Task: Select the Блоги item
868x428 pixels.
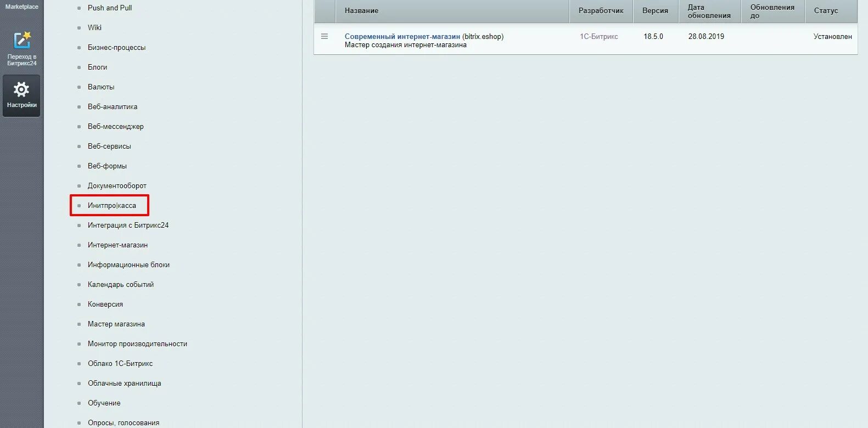Action: pos(97,67)
